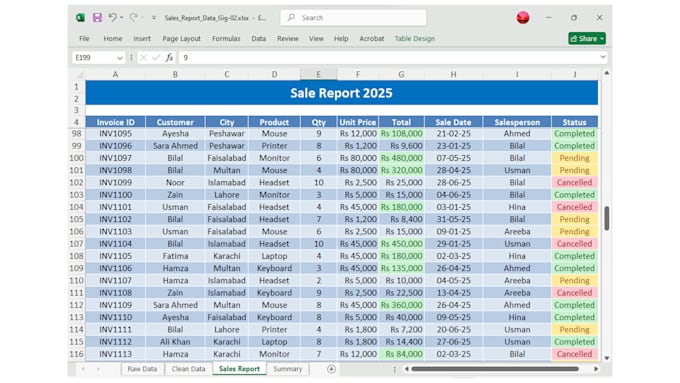This screenshot has height=383, width=680.
Task: Click the Pending status for INV1102
Action: [575, 219]
